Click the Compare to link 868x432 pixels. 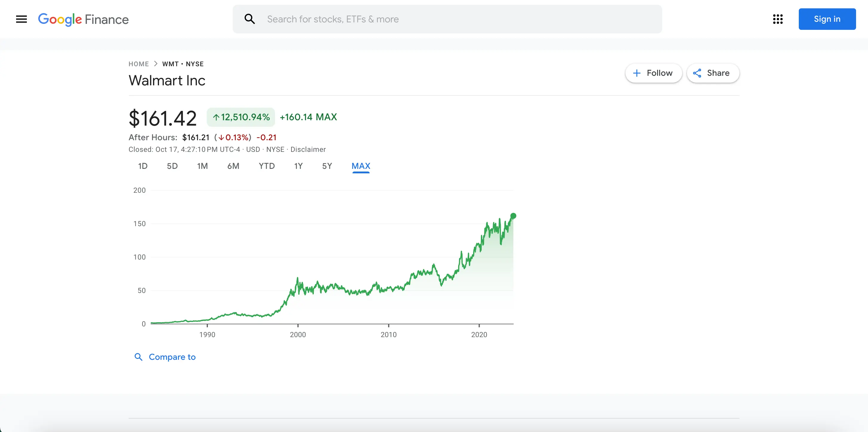(x=165, y=357)
